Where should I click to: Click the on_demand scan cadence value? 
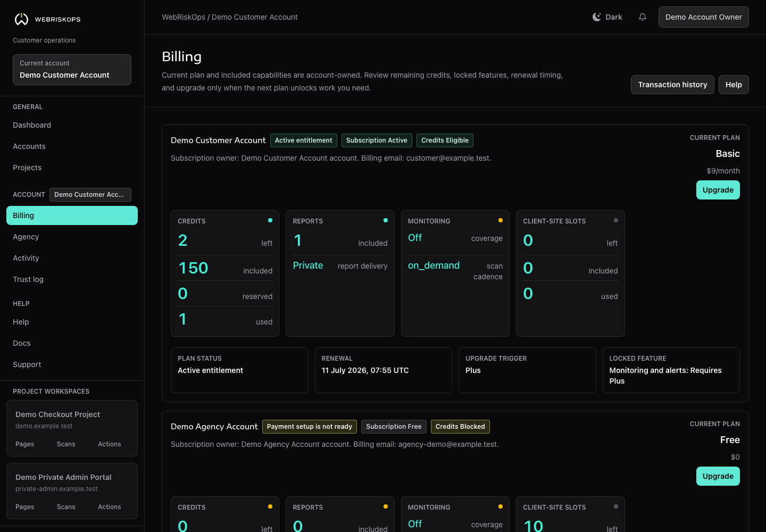434,265
